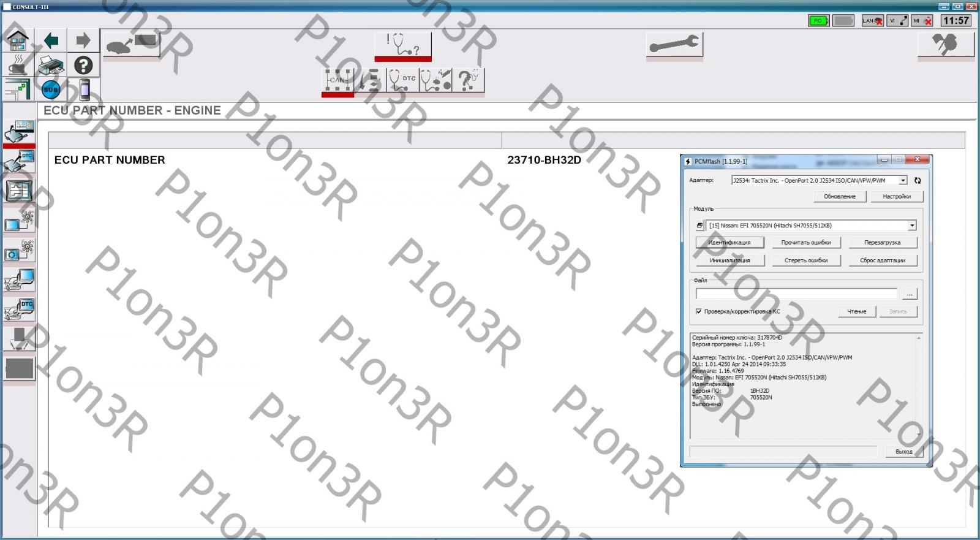Click the forward arrow icon
The width and height of the screenshot is (980, 540).
(83, 41)
